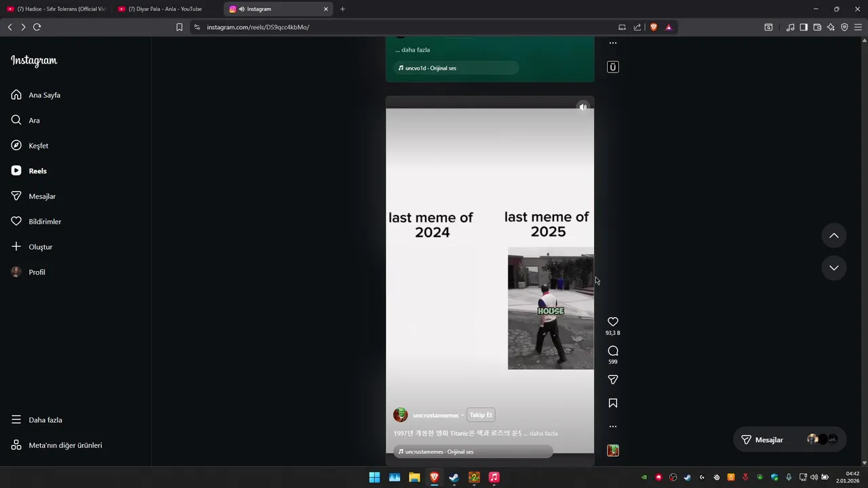Close the Instagram tab
Screen dimensions: 868x488
pyautogui.click(x=325, y=9)
